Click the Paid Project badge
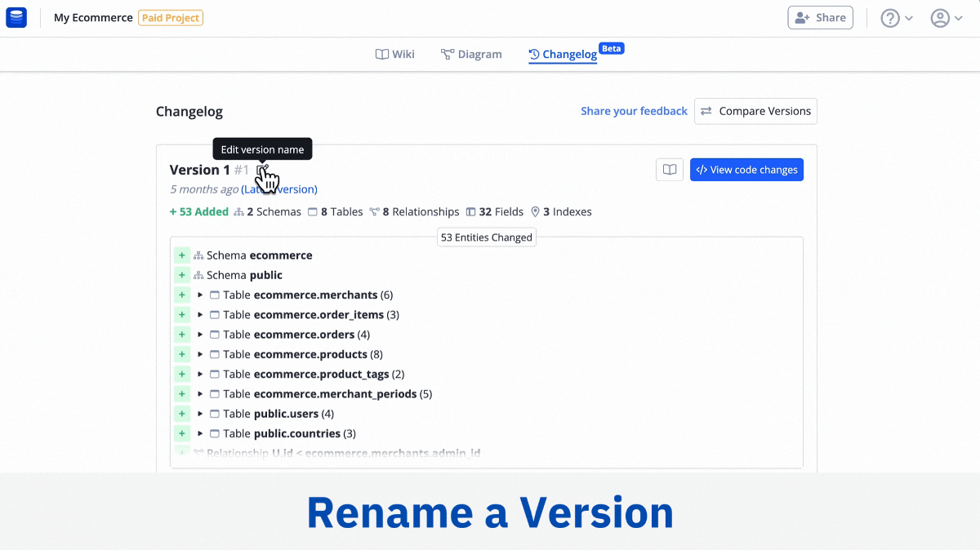Viewport: 980px width, 550px height. (x=171, y=18)
